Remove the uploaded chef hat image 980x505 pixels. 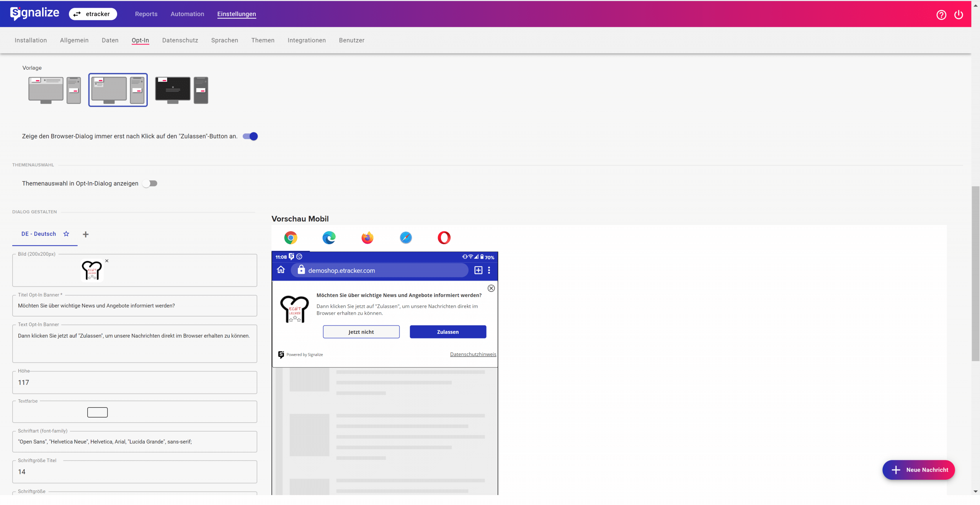pyautogui.click(x=107, y=261)
